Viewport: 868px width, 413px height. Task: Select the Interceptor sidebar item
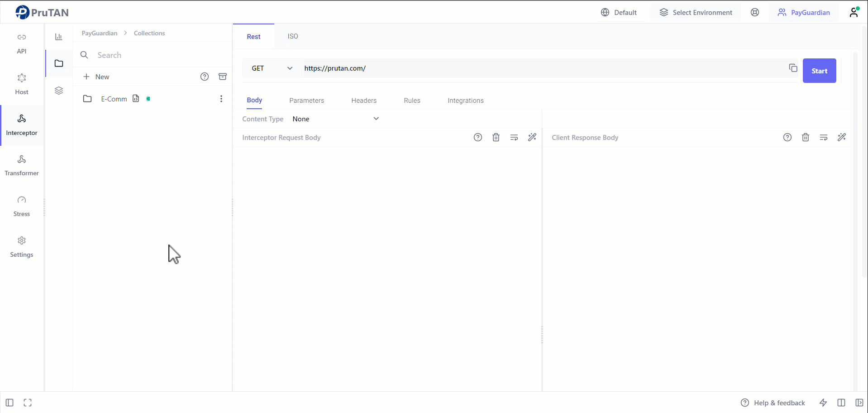[22, 125]
